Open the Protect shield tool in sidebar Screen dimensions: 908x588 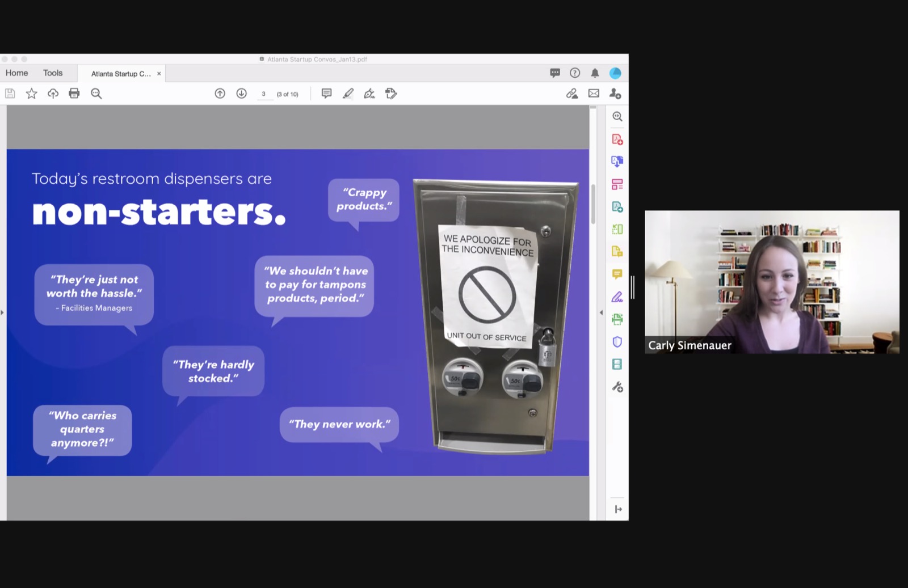coord(617,342)
